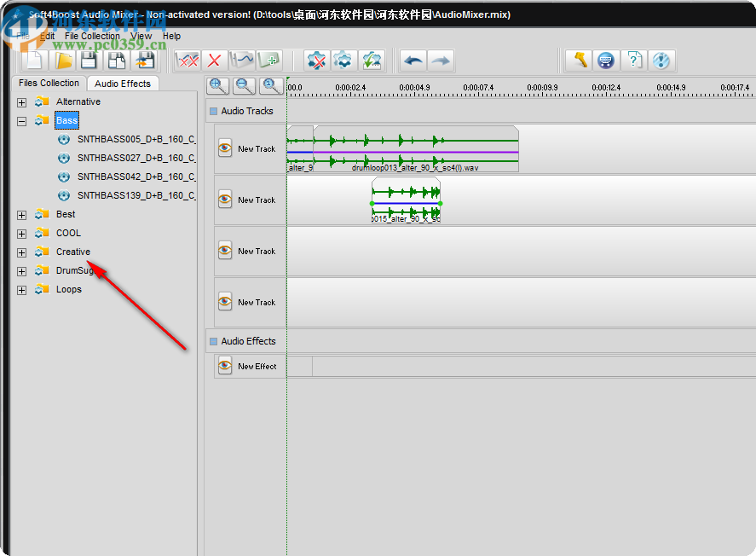This screenshot has width=756, height=556.
Task: Select the Alternative folder label
Action: 78,101
